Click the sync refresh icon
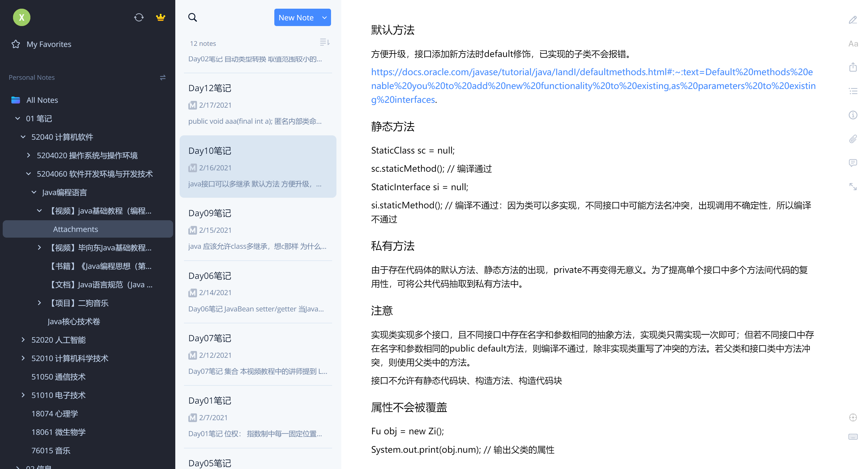This screenshot has height=469, width=868. pos(139,17)
